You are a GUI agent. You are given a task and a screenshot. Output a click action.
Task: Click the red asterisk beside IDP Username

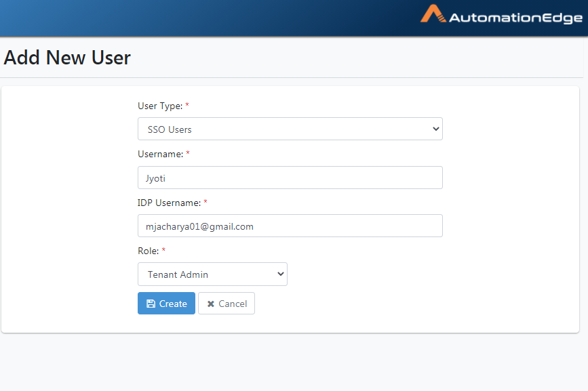205,202
